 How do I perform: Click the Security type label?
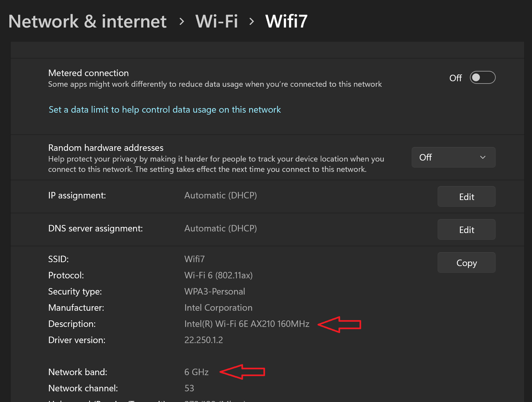coord(75,292)
